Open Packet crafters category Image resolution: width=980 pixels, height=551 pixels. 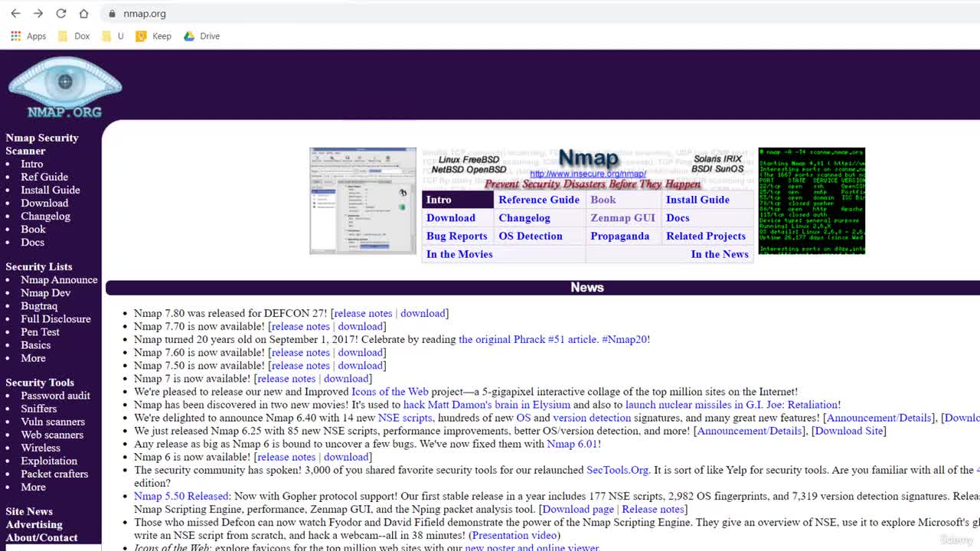[54, 473]
